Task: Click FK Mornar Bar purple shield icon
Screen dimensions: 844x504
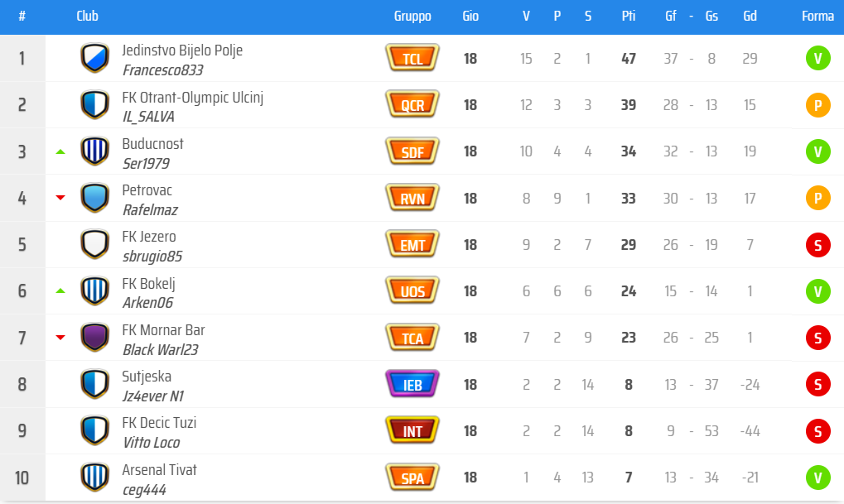Action: 94,338
